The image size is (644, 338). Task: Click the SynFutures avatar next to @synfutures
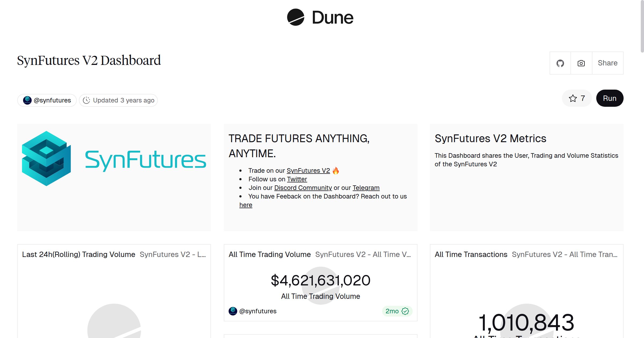tap(27, 100)
